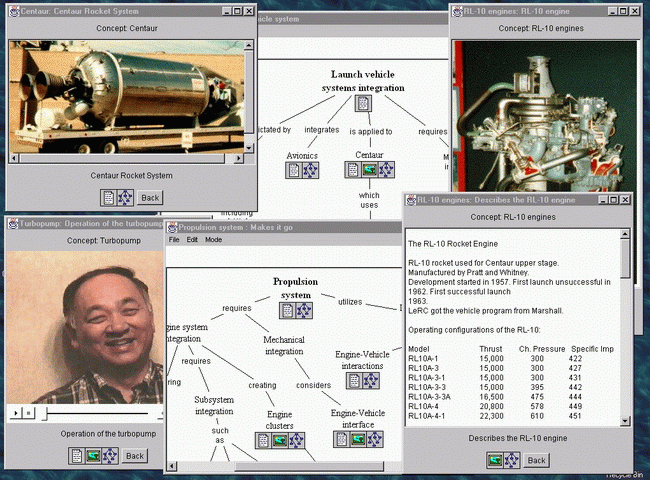Select Subsystem integration node text
Screen dimensions: 650x480
pos(214,405)
